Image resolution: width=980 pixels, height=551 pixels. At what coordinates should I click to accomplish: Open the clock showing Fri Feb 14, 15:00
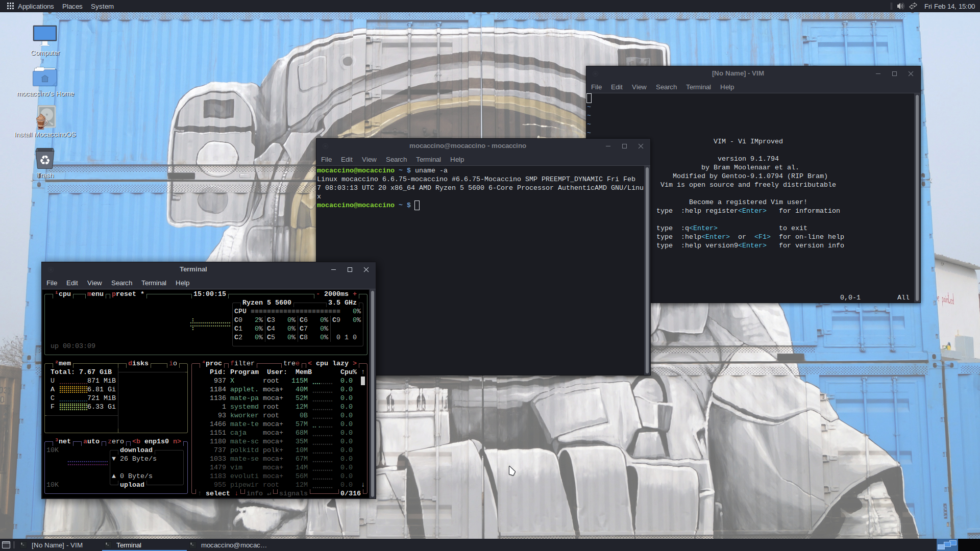[949, 6]
